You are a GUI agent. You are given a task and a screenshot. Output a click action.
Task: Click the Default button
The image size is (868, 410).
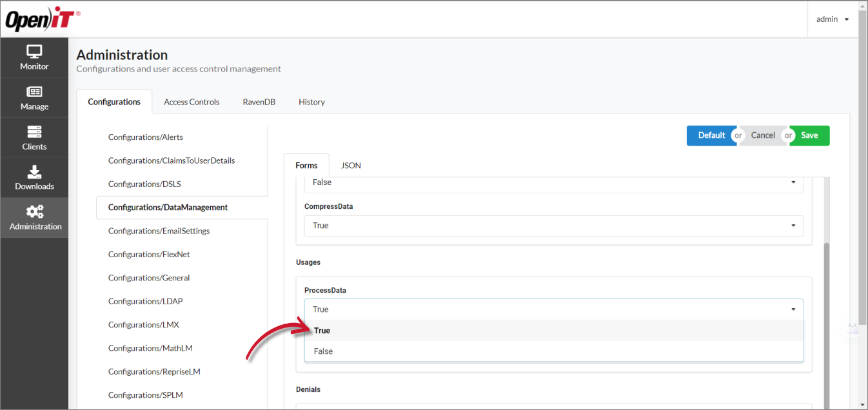point(711,135)
